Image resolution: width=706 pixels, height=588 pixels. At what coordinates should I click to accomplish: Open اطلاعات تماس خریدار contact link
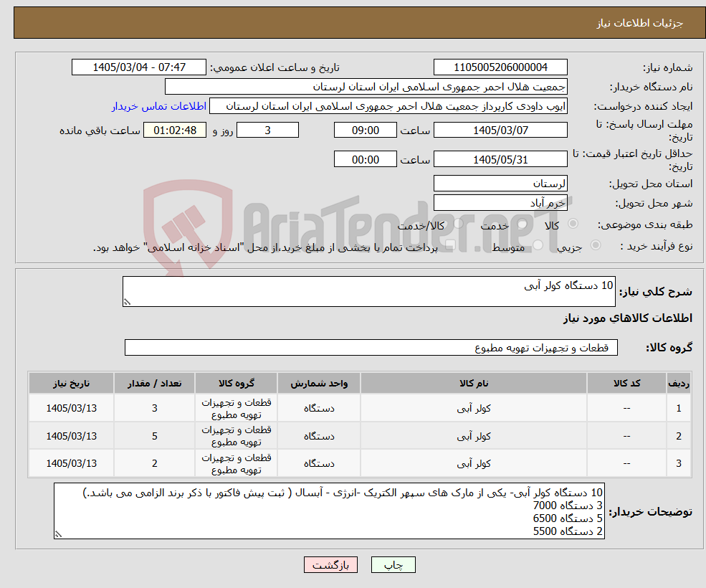(159, 106)
